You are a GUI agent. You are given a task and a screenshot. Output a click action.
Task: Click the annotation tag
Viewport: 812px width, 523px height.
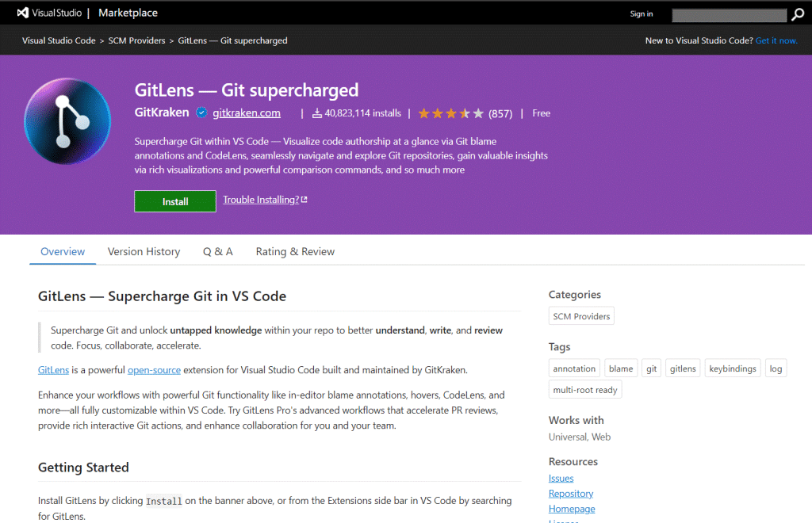574,368
